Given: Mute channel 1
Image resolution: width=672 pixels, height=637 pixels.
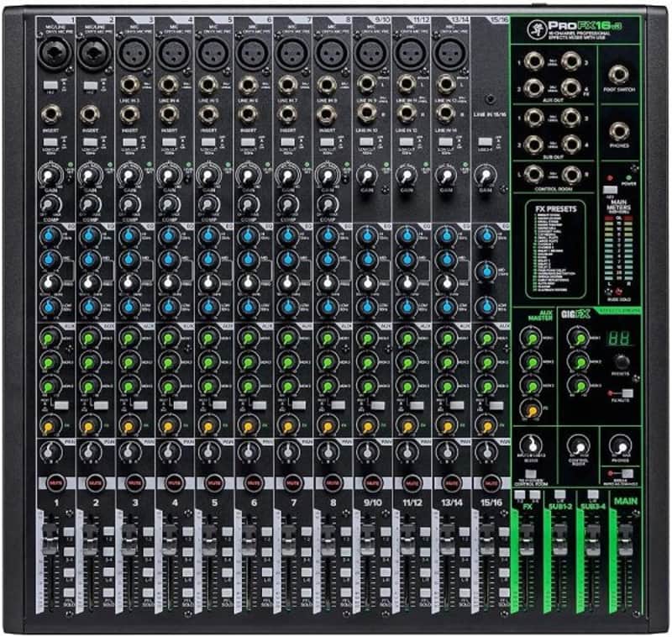Looking at the screenshot, I should (55, 483).
